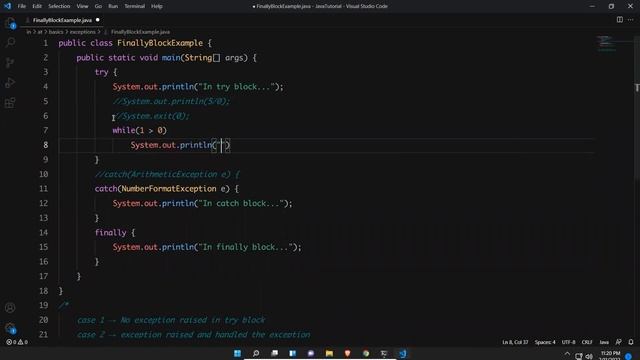Click the errors and warnings indicator

coord(17,342)
